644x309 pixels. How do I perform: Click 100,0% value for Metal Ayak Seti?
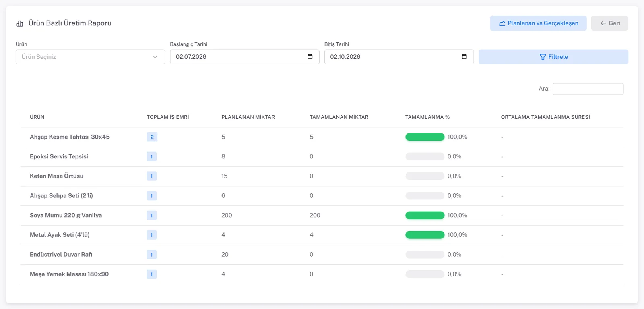click(457, 235)
